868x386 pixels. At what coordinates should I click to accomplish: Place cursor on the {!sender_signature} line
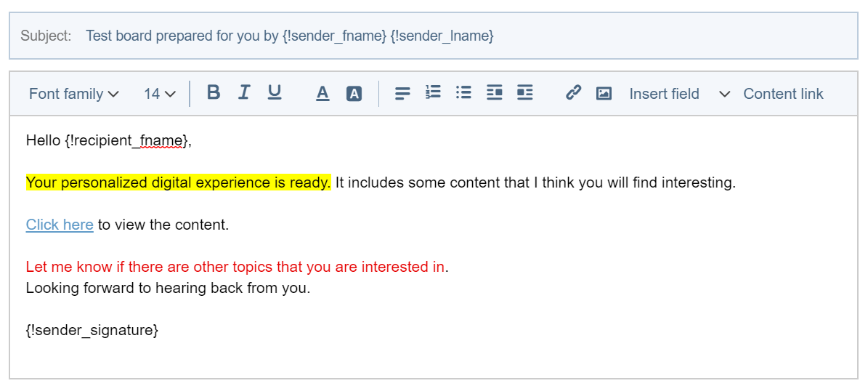[x=92, y=330]
